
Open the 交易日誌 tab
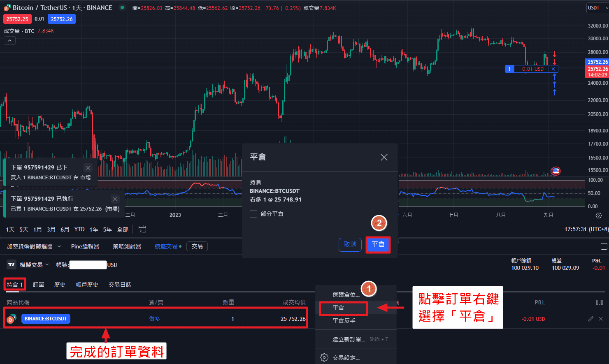120,285
